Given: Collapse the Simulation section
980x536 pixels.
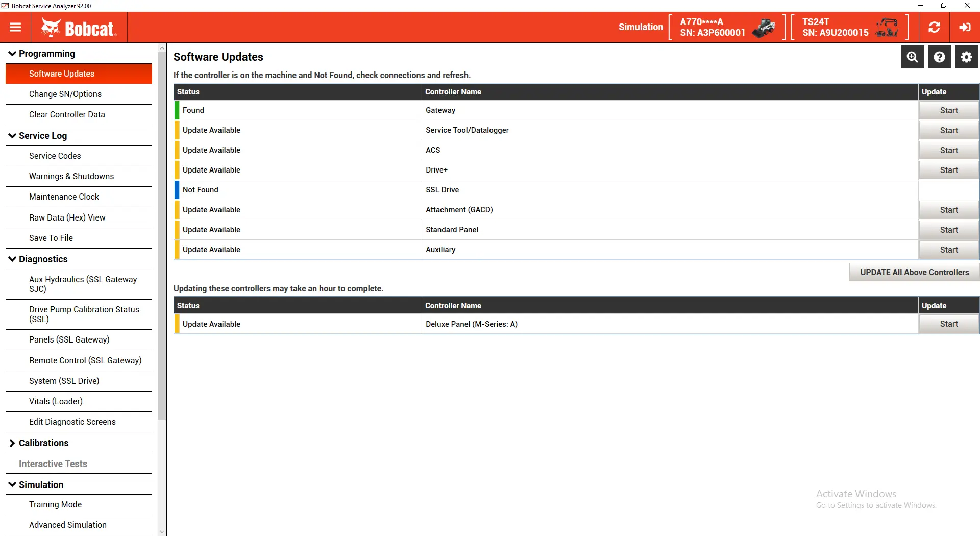Looking at the screenshot, I should point(12,485).
